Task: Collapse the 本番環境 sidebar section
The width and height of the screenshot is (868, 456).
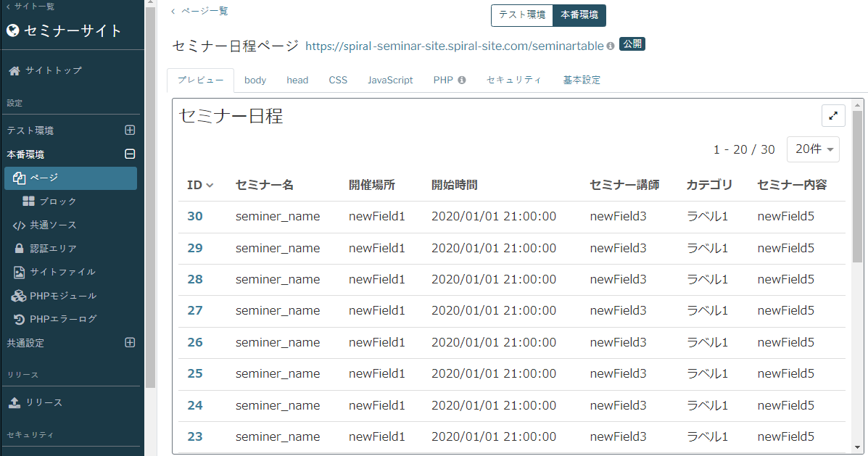Action: tap(130, 154)
